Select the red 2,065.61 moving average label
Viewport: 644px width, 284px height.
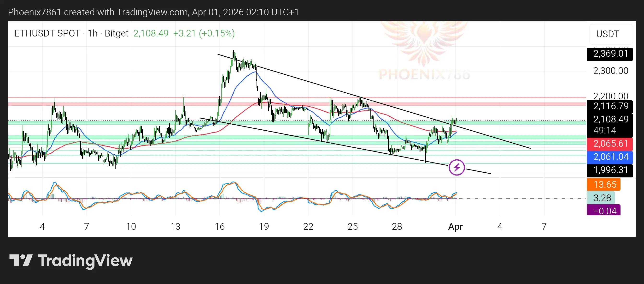coord(610,144)
